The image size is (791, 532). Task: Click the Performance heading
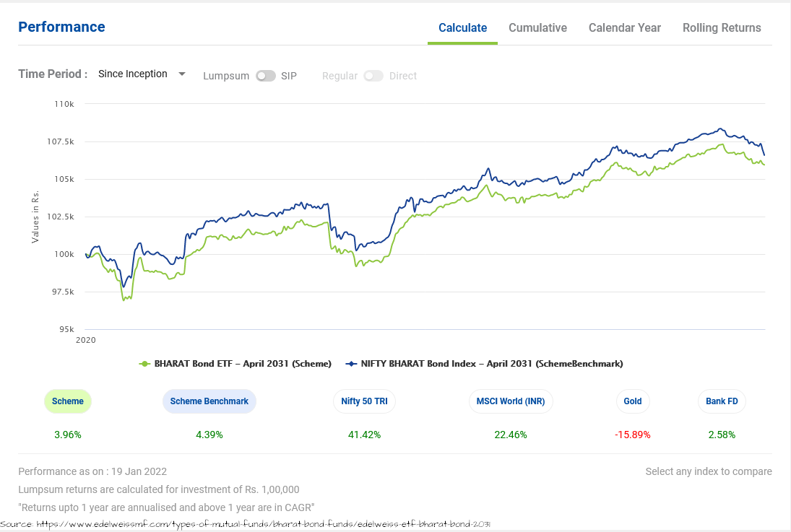pos(61,27)
